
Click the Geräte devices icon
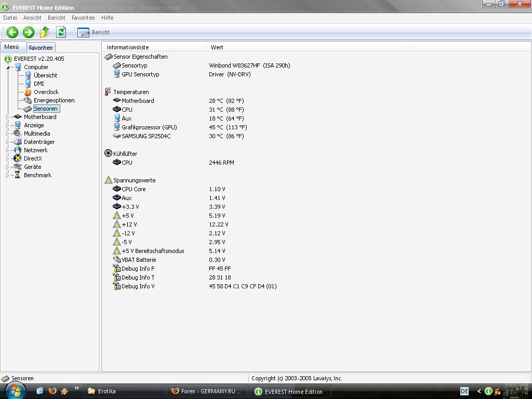[18, 167]
